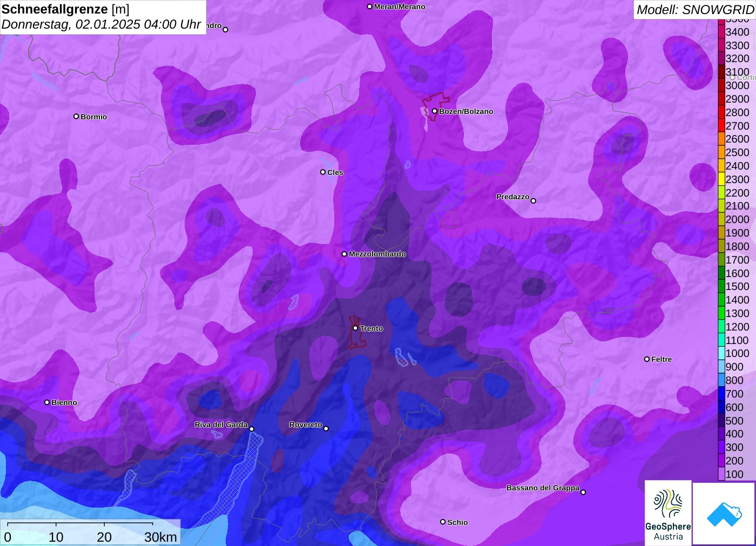Pick the legend color swatch for 100

click(x=721, y=474)
